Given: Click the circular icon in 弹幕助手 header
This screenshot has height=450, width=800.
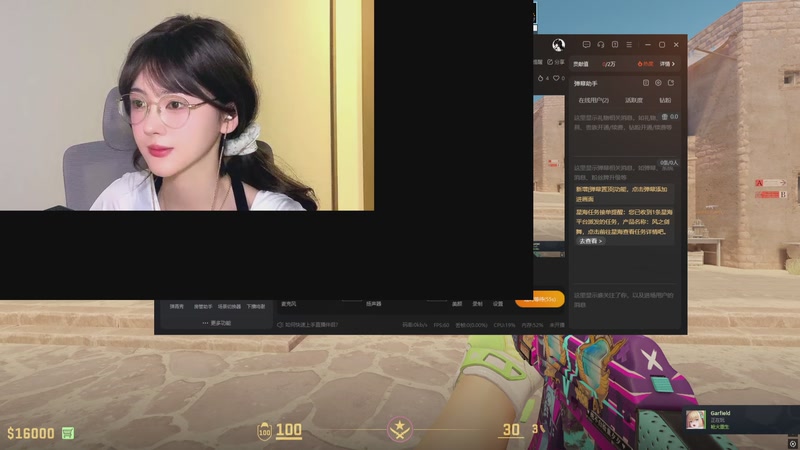Looking at the screenshot, I should coord(658,83).
